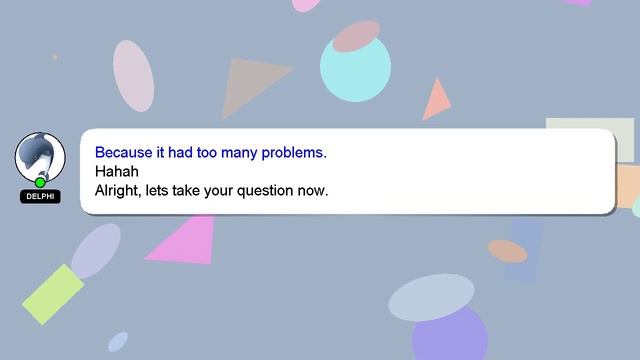Click the Delphi dolphin avatar

(40, 157)
